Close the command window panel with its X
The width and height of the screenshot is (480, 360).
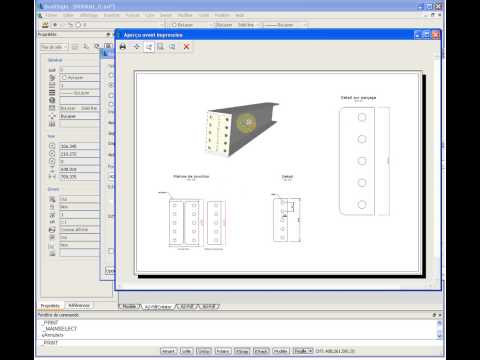pyautogui.click(x=440, y=315)
